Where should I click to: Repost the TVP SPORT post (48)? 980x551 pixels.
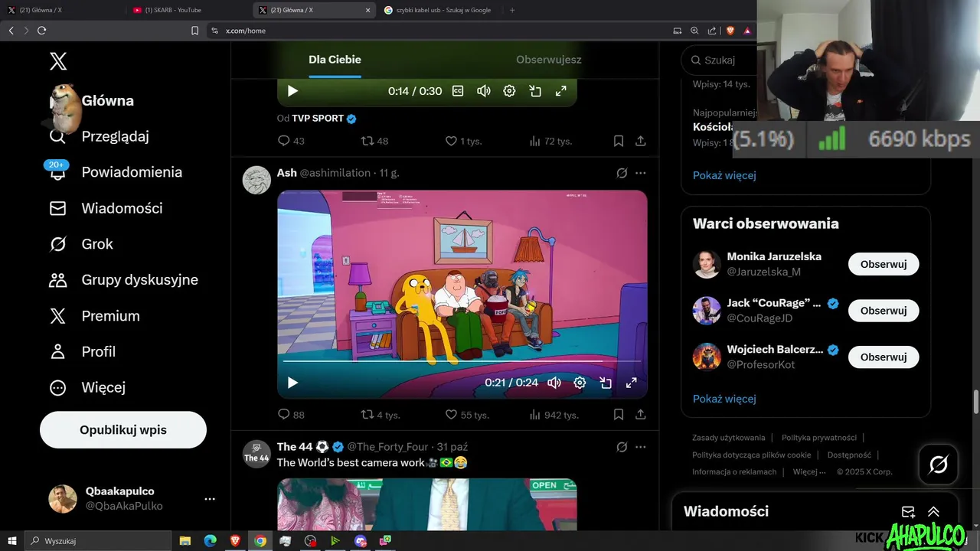point(374,141)
